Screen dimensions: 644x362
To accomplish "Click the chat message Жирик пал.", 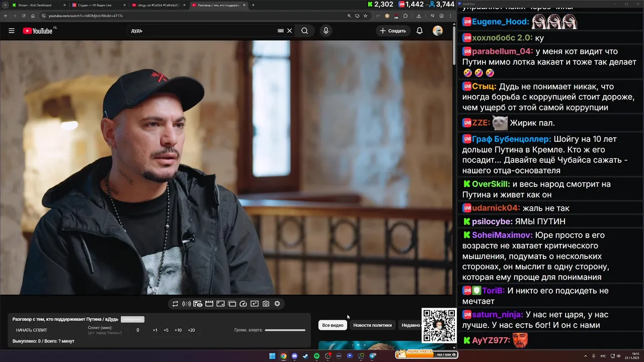I will point(532,123).
